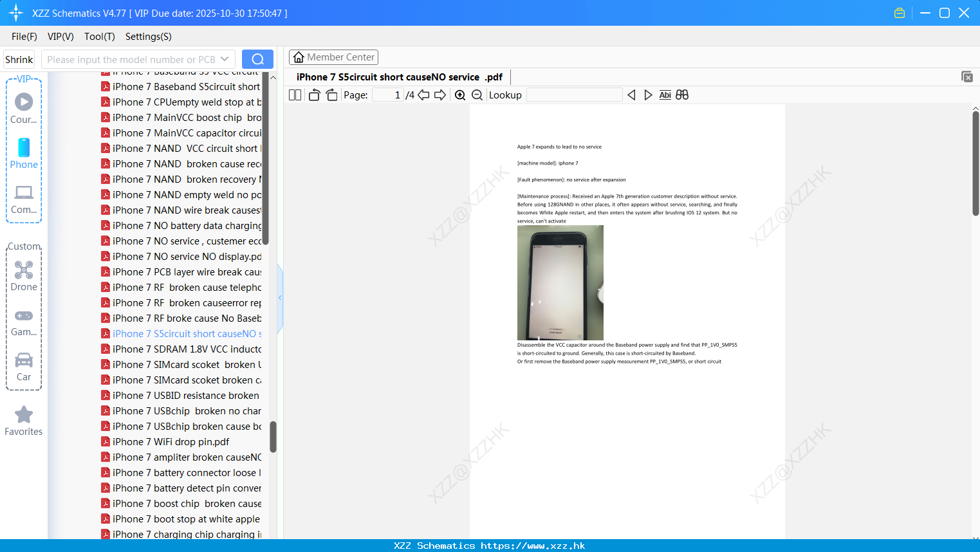Find previous lookup result triangle

(631, 95)
